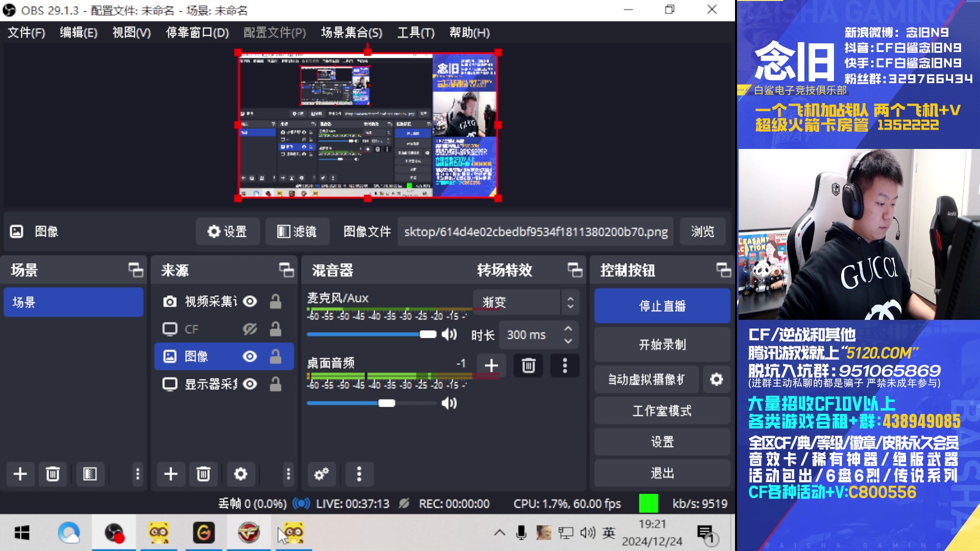
Task: Open virtual camera settings gear
Action: [x=717, y=379]
